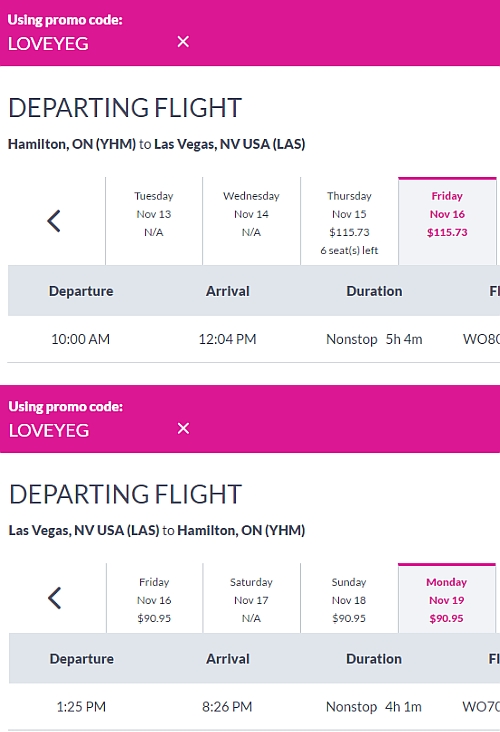Choose Monday Nov 19 return tab
The image size is (500, 732).
(447, 598)
